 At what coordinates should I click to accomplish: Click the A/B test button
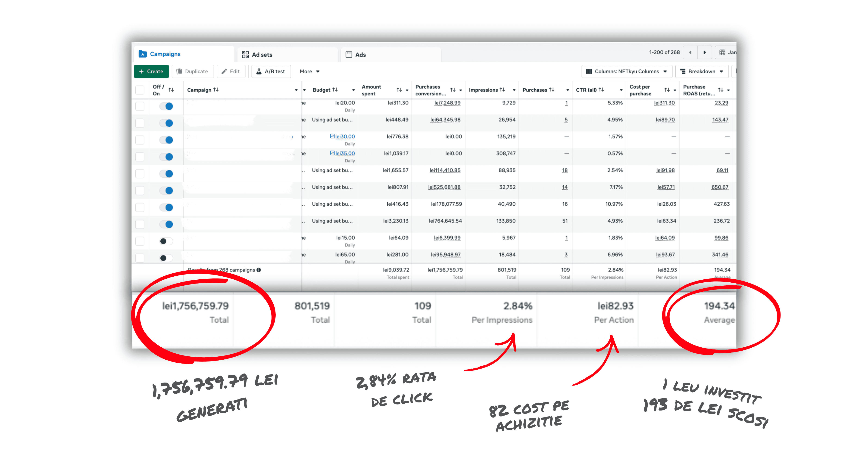(x=271, y=71)
